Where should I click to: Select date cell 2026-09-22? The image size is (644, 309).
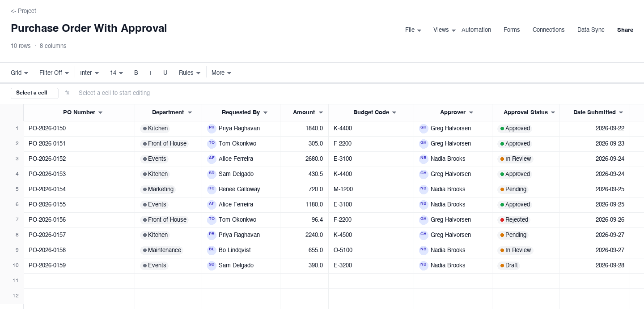(594, 128)
